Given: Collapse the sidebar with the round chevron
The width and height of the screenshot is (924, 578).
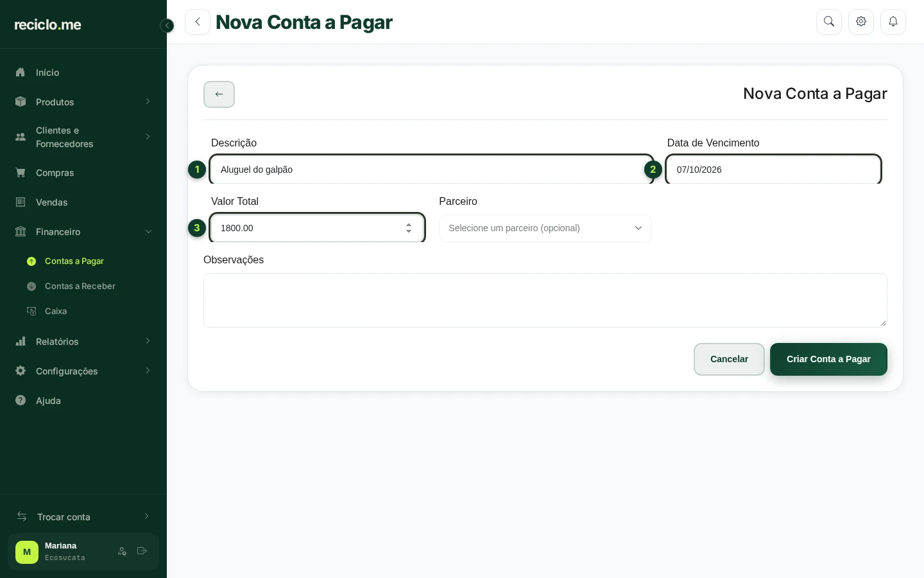Looking at the screenshot, I should pos(167,26).
